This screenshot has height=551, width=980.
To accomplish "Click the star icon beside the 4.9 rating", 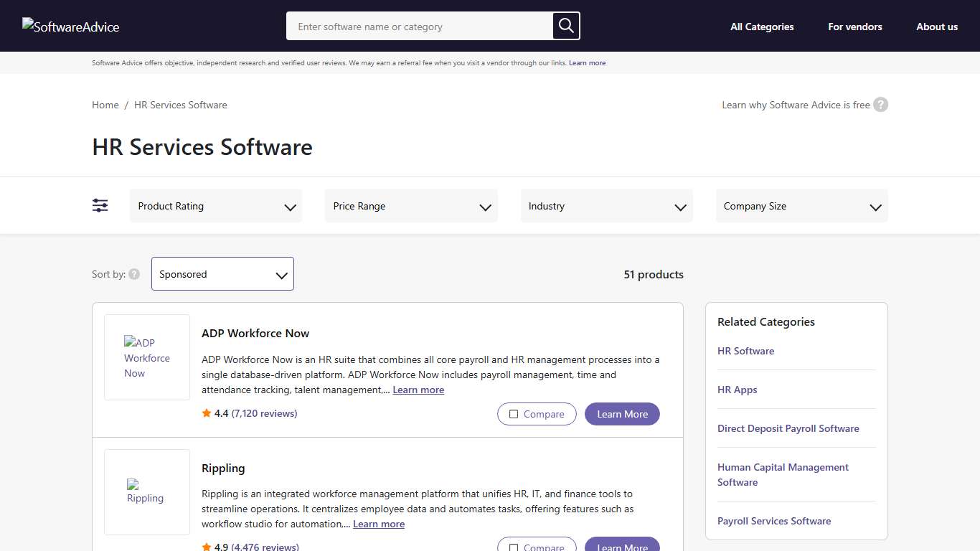I will (207, 547).
